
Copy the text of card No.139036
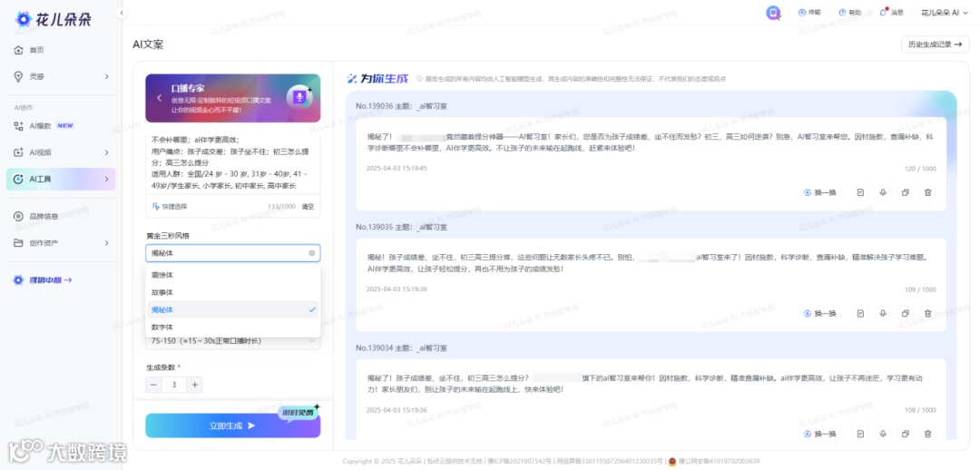click(x=905, y=192)
